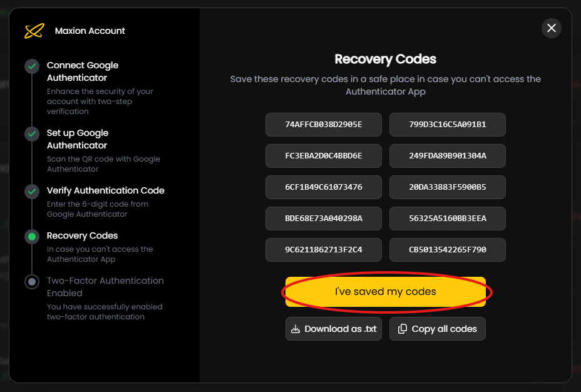Click the green Recovery Codes step indicator

(x=32, y=237)
